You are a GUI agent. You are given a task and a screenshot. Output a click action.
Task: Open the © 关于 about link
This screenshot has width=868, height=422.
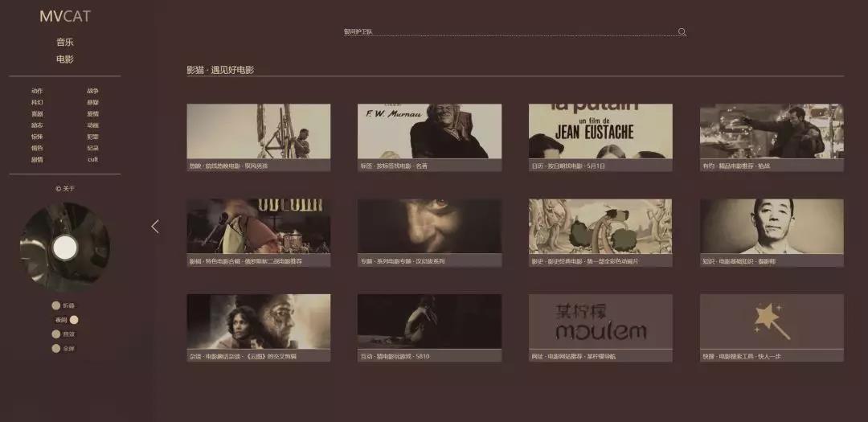(65, 188)
